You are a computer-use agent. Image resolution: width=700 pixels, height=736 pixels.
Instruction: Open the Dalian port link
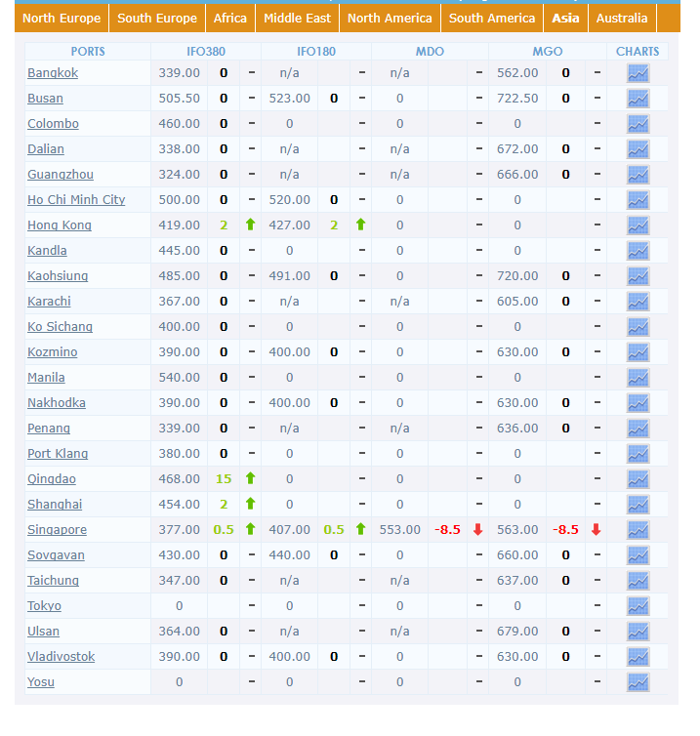46,149
